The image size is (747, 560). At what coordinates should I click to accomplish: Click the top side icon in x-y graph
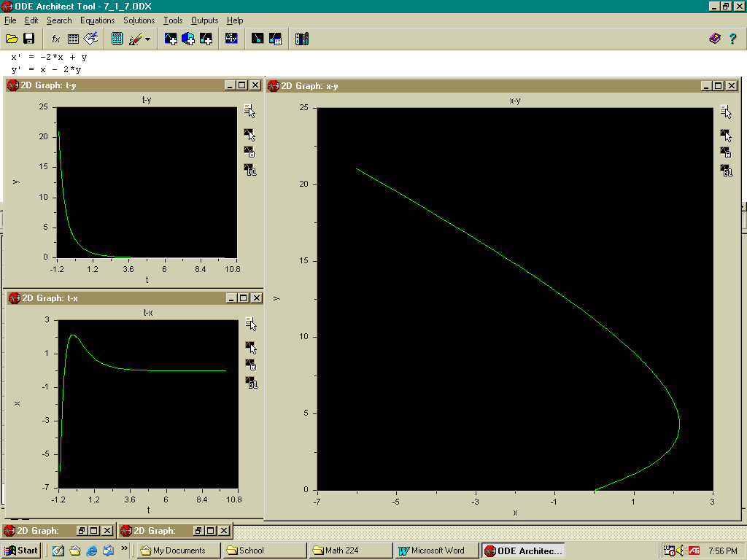[x=726, y=112]
